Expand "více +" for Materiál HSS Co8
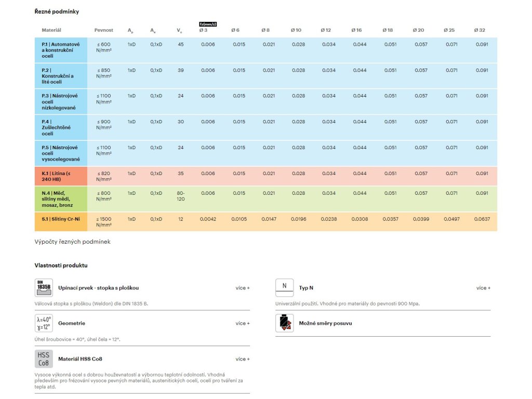Screen dimensions: 532x399 point(242,359)
